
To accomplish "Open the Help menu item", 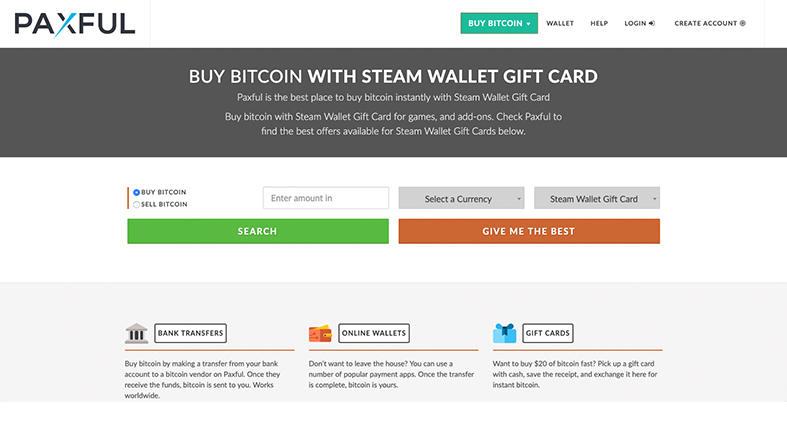I will 599,23.
